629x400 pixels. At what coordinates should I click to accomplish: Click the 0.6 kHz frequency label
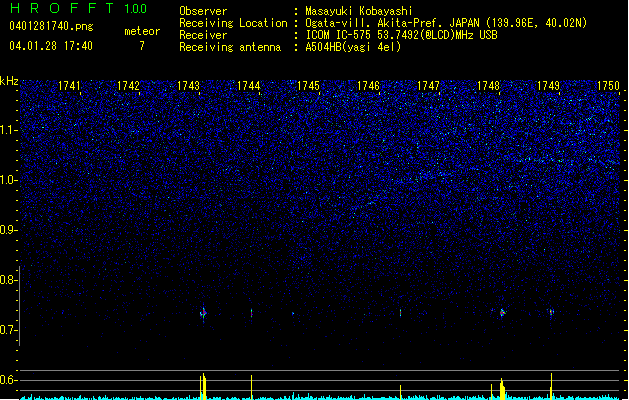pos(8,380)
